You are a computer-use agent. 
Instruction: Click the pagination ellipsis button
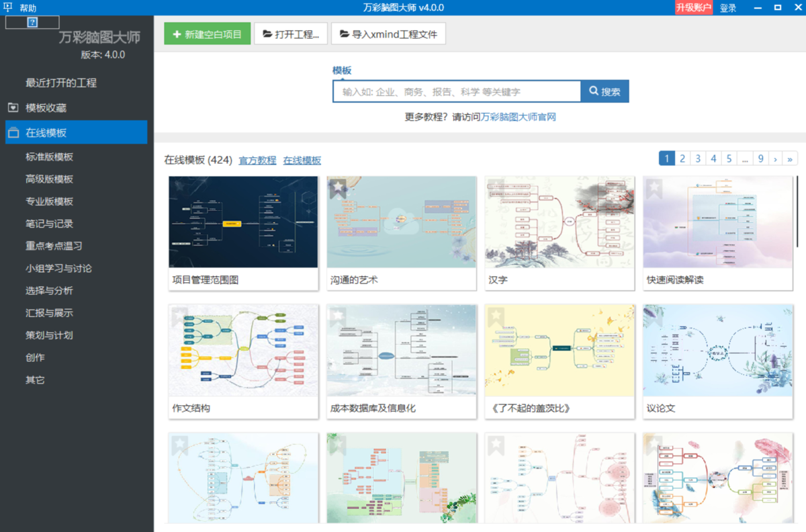tap(745, 159)
